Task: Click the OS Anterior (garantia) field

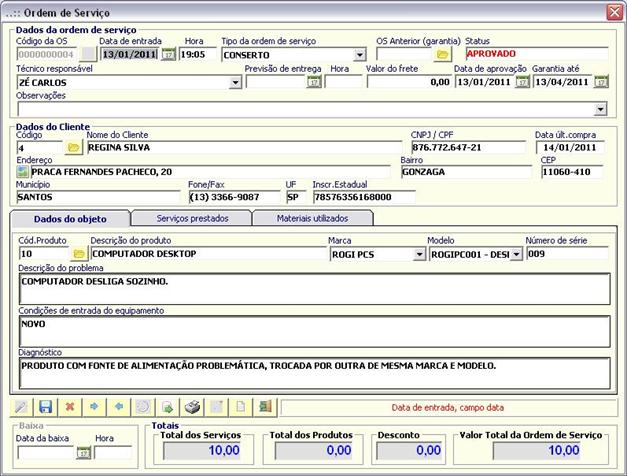Action: [405, 54]
